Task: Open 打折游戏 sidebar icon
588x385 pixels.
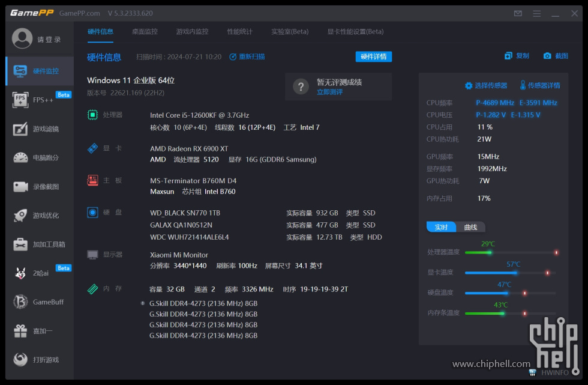Action: click(x=20, y=360)
